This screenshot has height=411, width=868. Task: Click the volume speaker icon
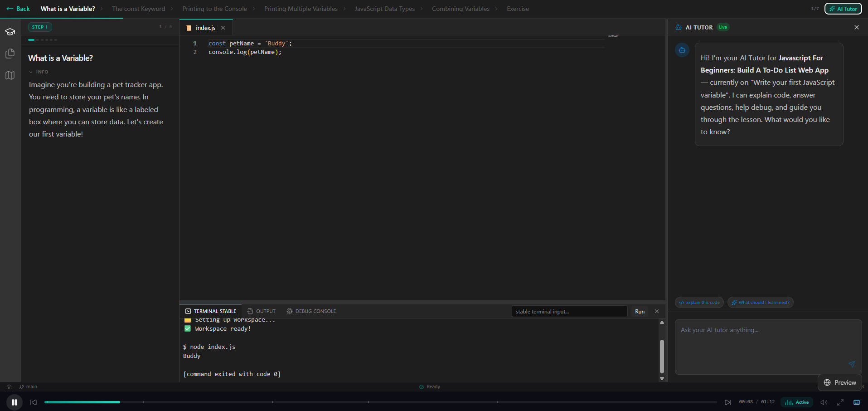tap(824, 402)
